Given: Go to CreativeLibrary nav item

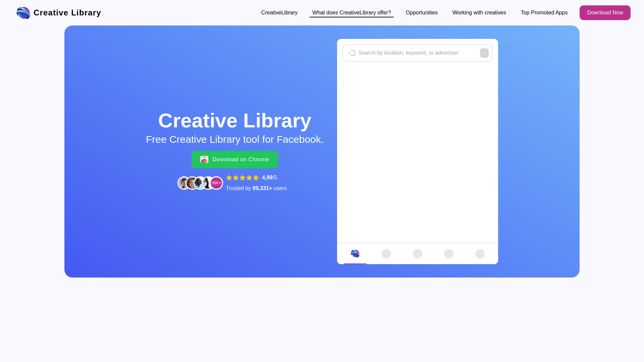Looking at the screenshot, I should [279, 13].
